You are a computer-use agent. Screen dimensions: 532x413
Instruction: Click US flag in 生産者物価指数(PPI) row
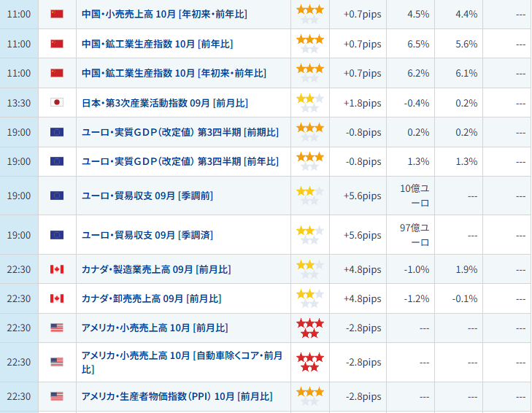(57, 396)
